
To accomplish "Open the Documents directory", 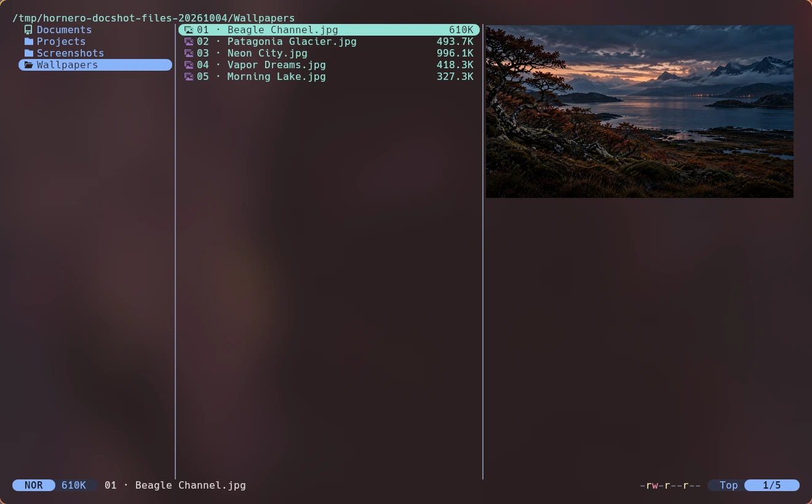I will tap(95, 30).
